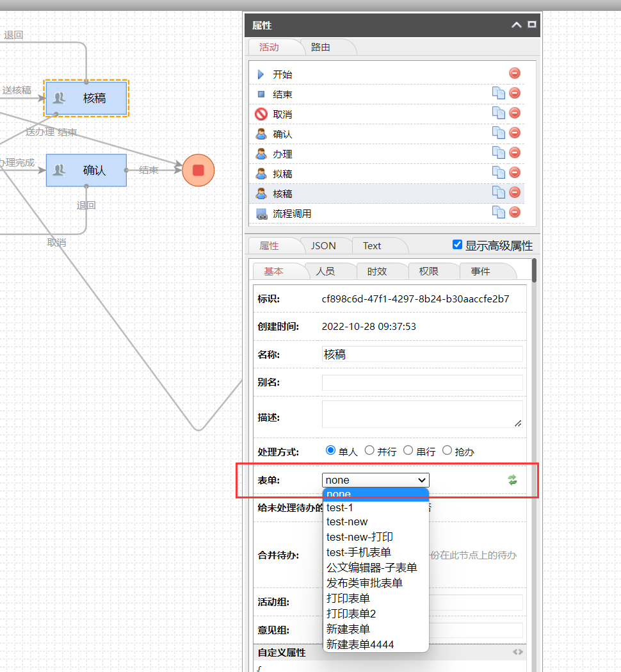Viewport: 621px width, 672px height.
Task: Copy the 流程调用 activity
Action: (498, 212)
